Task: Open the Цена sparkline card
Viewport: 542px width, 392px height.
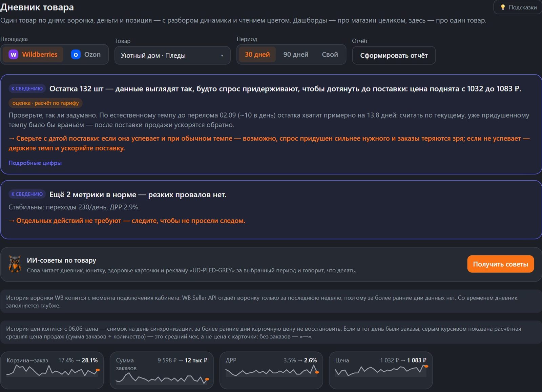Action: (381, 370)
